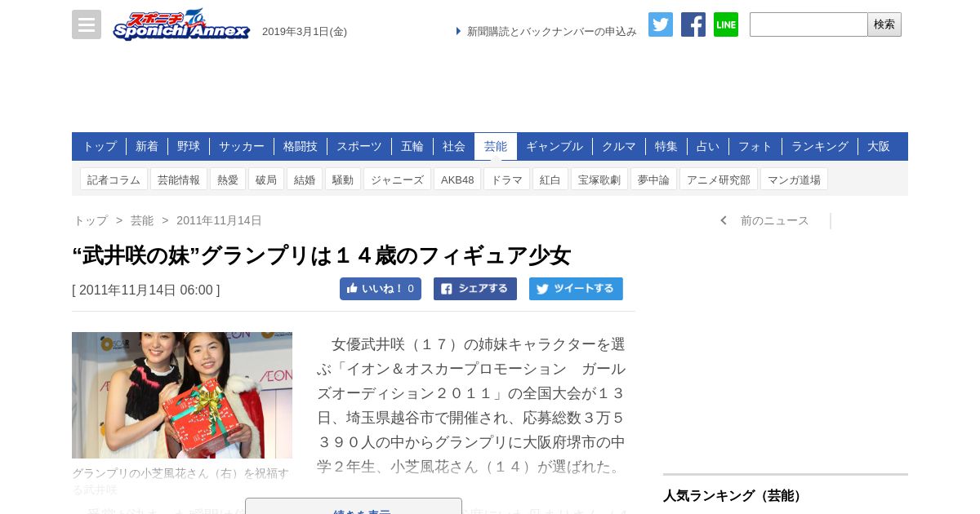Open the 夢中論 sub-category
This screenshot has height=514, width=980.
653,179
